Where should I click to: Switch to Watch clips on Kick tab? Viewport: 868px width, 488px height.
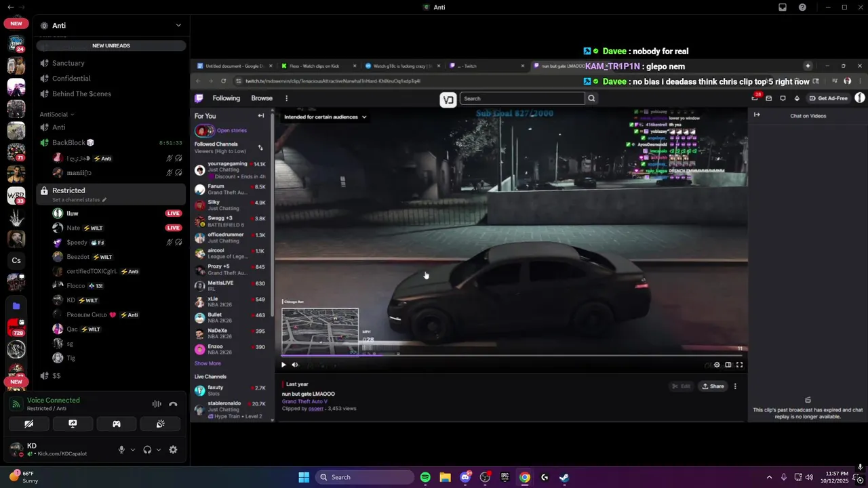pyautogui.click(x=320, y=66)
